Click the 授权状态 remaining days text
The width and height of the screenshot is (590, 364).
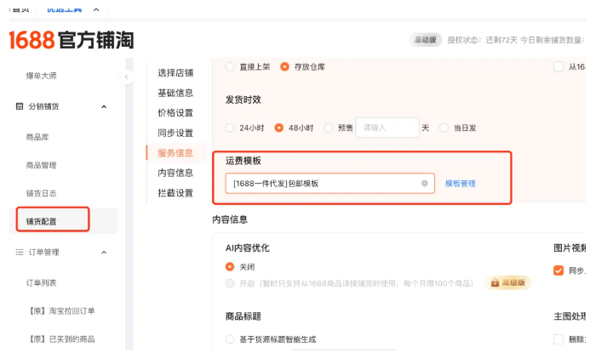click(x=482, y=40)
